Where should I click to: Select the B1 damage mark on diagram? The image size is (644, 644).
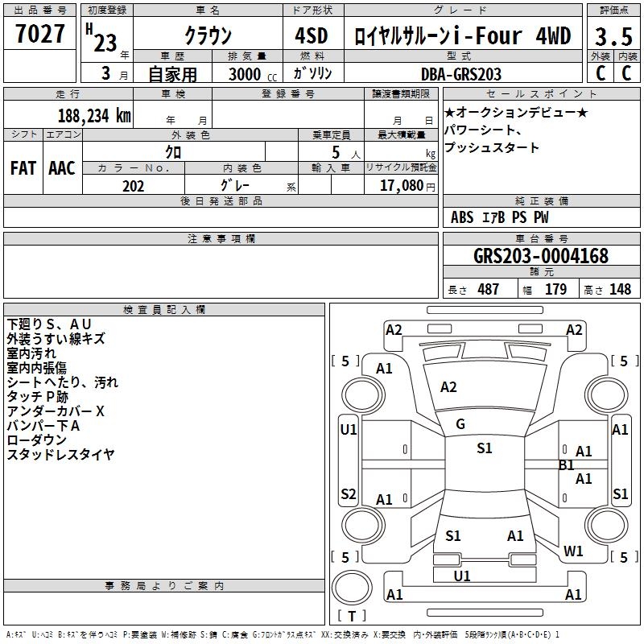coord(566,465)
